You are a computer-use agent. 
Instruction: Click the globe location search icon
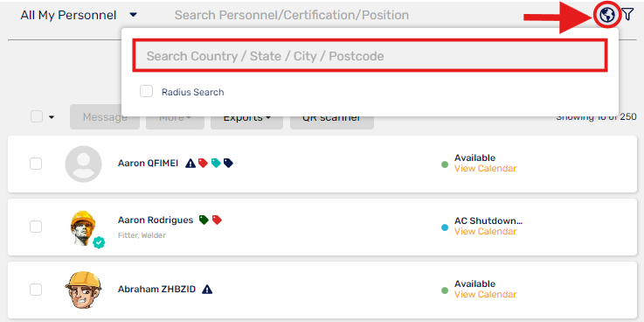[x=607, y=15]
